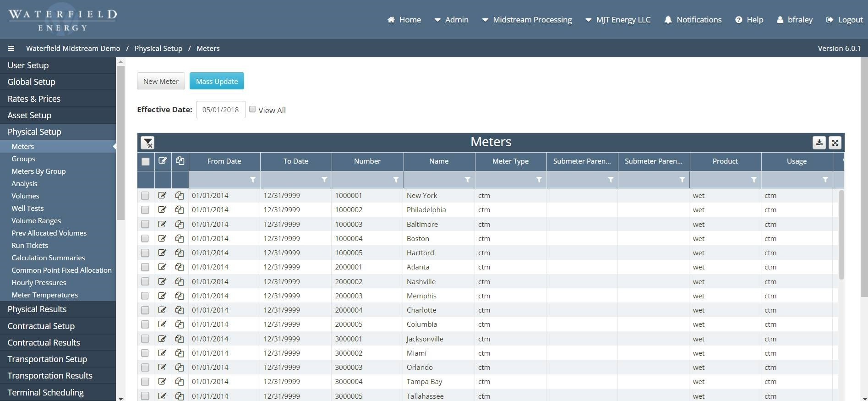This screenshot has width=868, height=401.
Task: Click the download export icon in Meters header
Action: 819,143
